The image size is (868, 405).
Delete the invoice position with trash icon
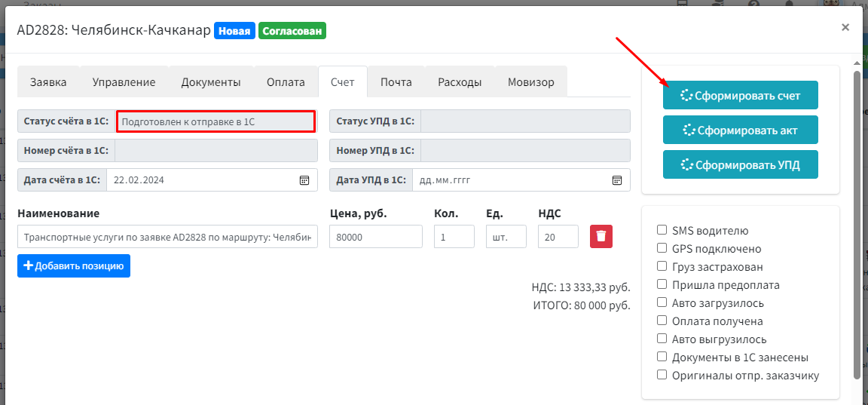click(x=601, y=236)
